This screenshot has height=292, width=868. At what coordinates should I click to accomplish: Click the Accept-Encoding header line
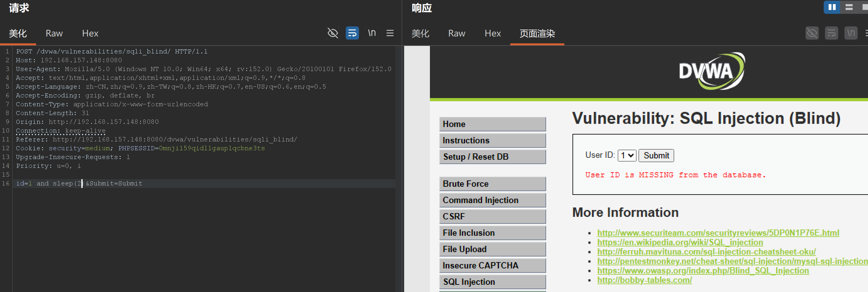pyautogui.click(x=85, y=96)
